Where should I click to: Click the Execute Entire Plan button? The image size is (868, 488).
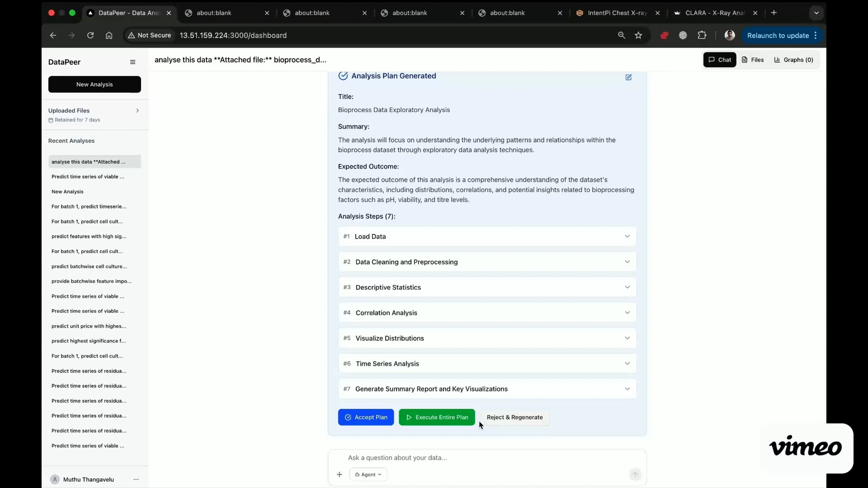click(437, 417)
